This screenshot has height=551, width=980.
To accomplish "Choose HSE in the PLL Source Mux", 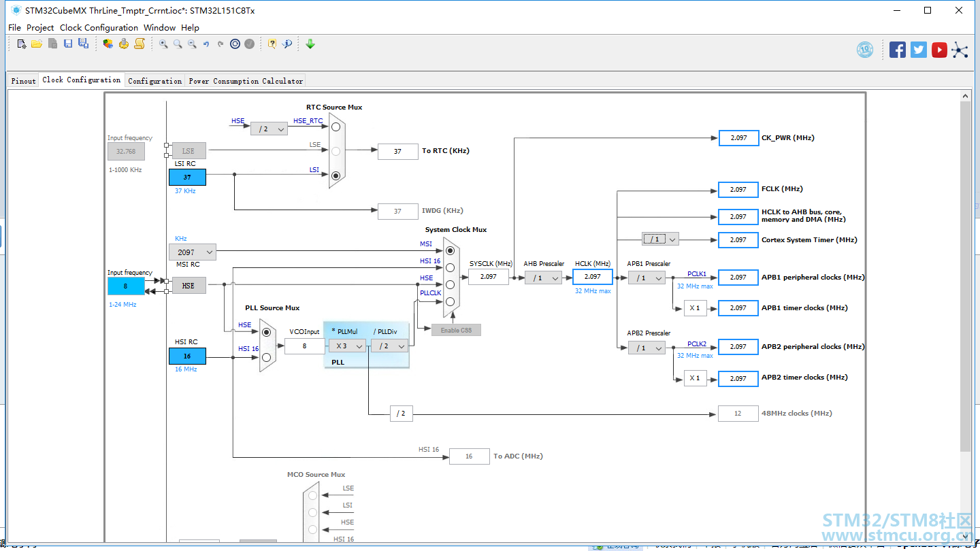I will pos(266,332).
